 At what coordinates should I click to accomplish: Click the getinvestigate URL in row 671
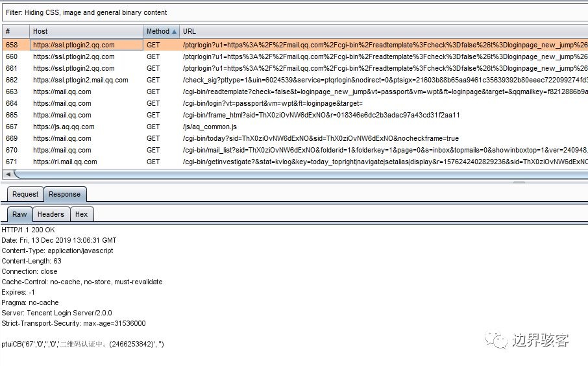pos(385,162)
